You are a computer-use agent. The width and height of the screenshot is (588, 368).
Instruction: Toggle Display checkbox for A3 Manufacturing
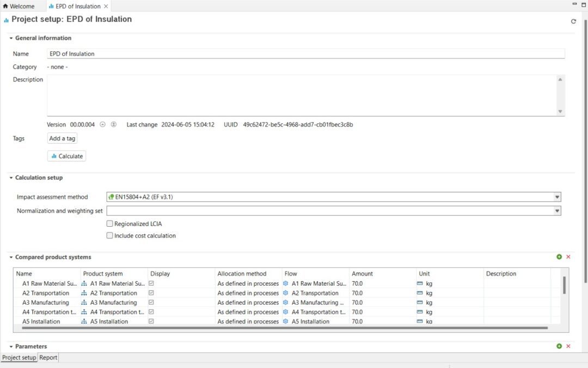click(x=151, y=303)
